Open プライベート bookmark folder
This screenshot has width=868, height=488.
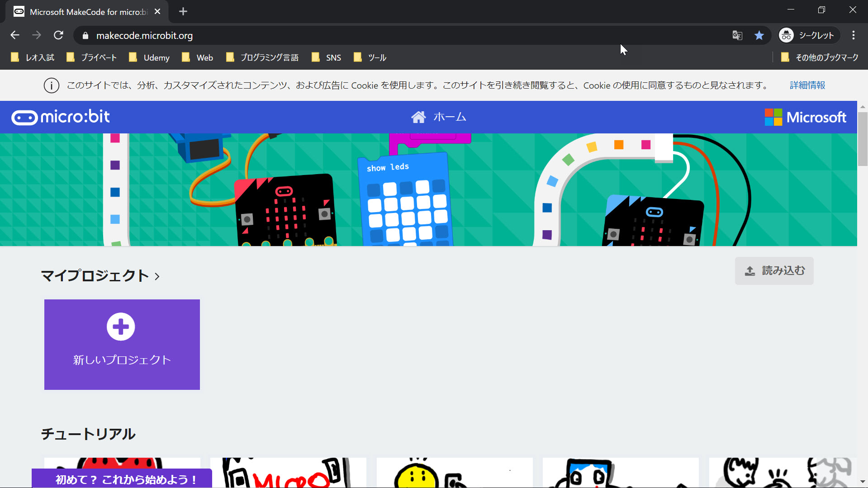(x=91, y=57)
